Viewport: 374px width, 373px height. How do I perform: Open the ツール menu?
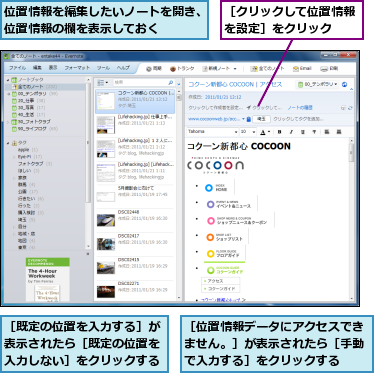(103, 68)
